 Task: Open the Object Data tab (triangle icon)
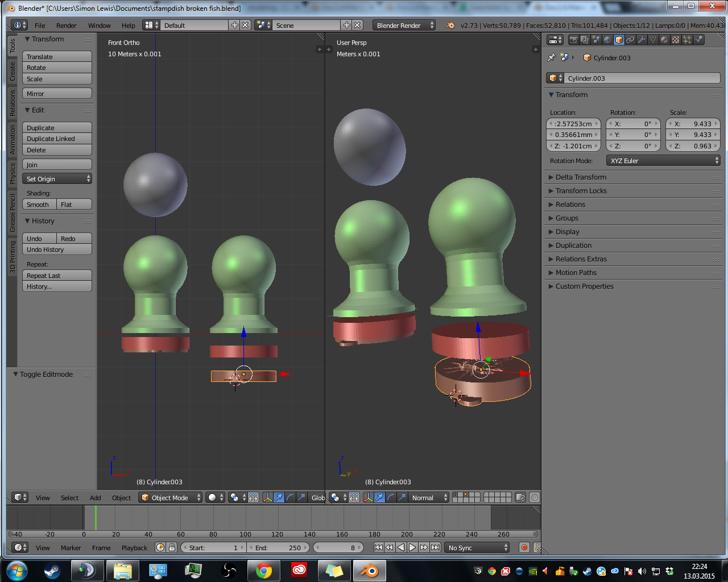tap(653, 40)
